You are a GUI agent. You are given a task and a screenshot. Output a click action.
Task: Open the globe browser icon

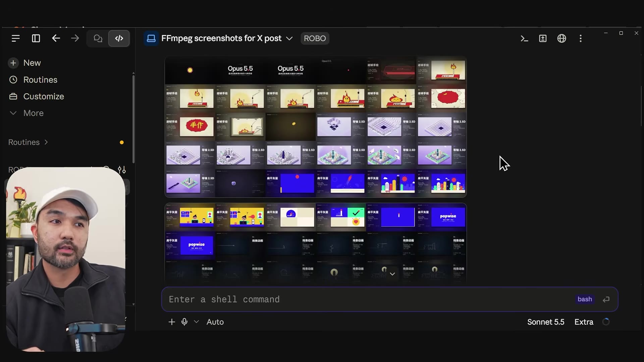(x=562, y=39)
